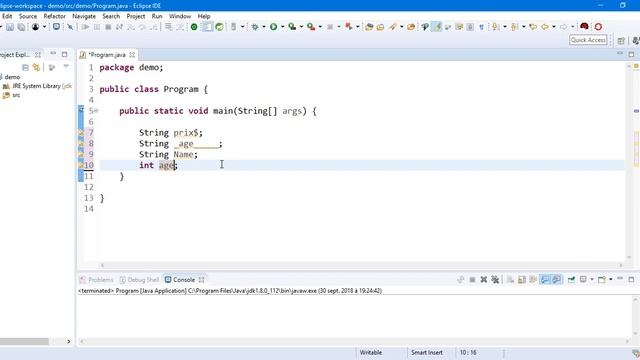Select the src folder tree item
640x360 pixels.
click(12, 95)
